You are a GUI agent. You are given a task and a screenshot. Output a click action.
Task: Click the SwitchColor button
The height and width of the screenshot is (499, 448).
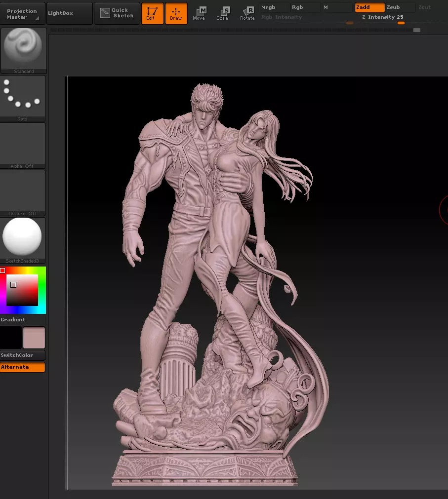tap(22, 355)
